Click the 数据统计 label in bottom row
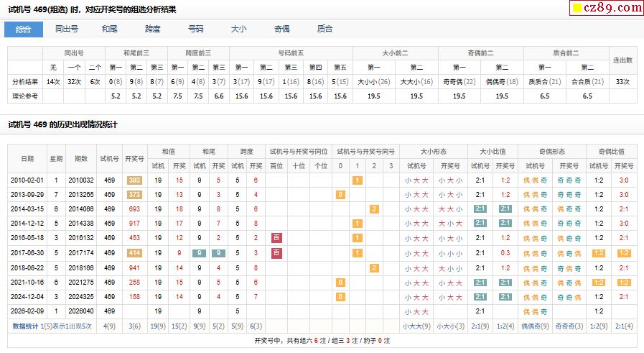 point(25,326)
